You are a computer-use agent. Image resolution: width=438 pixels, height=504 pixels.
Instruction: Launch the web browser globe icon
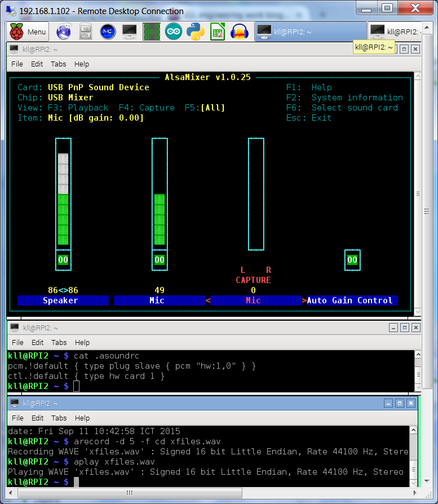[64, 32]
